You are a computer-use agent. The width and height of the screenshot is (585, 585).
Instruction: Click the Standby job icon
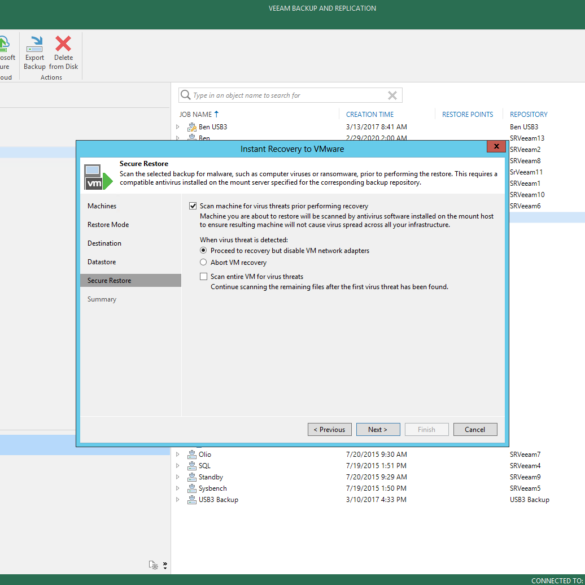pyautogui.click(x=192, y=476)
